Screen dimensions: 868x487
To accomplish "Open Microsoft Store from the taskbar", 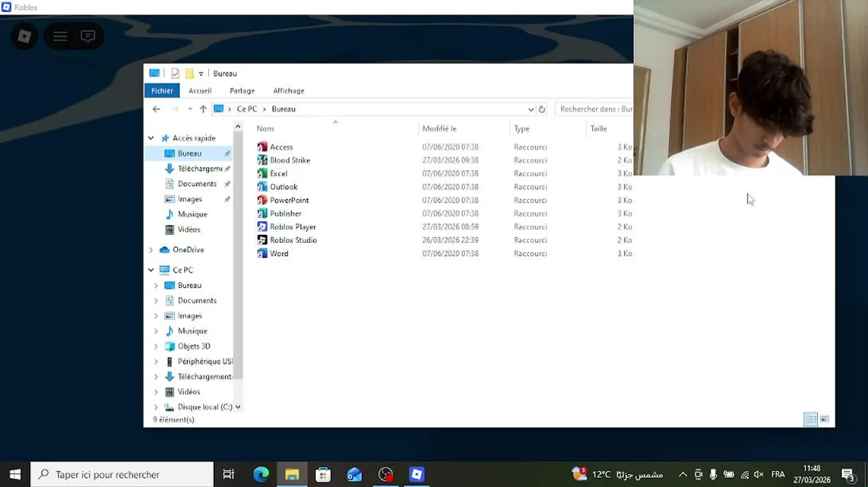I will (323, 474).
